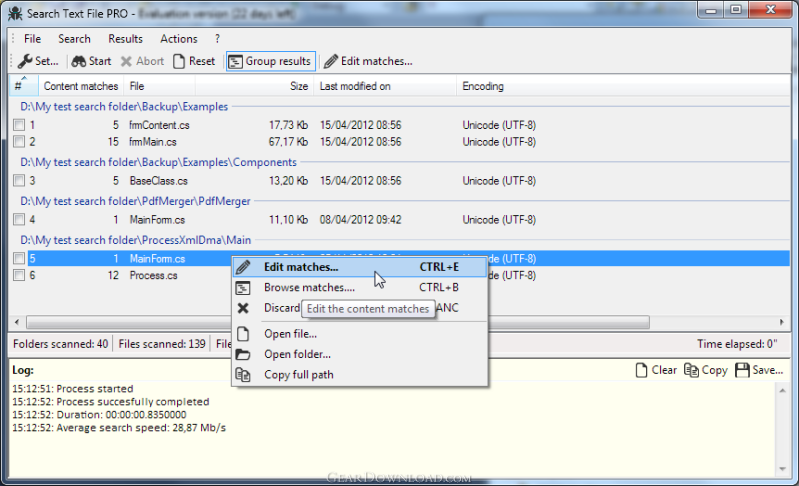799x486 pixels.
Task: Start the search with binoculars button
Action: (91, 61)
